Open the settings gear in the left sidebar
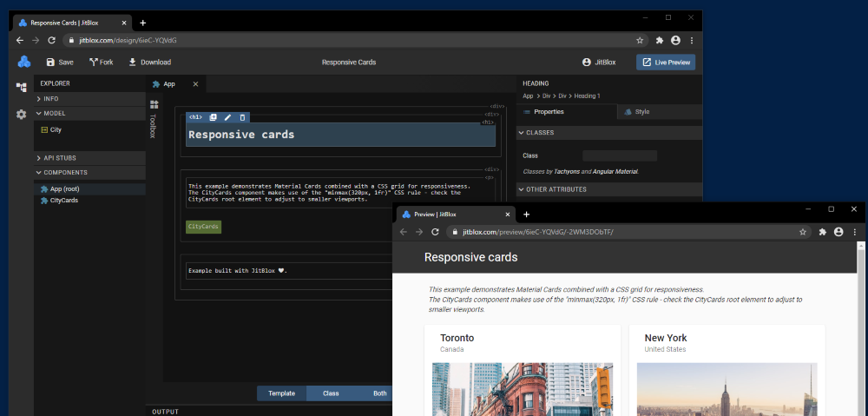The height and width of the screenshot is (416, 868). point(21,115)
